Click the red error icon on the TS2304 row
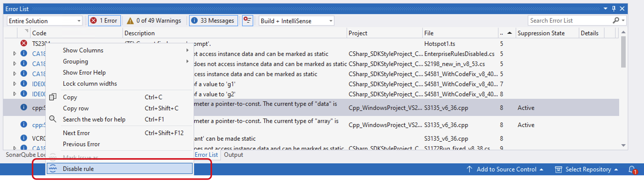The width and height of the screenshot is (644, 196). (x=24, y=43)
